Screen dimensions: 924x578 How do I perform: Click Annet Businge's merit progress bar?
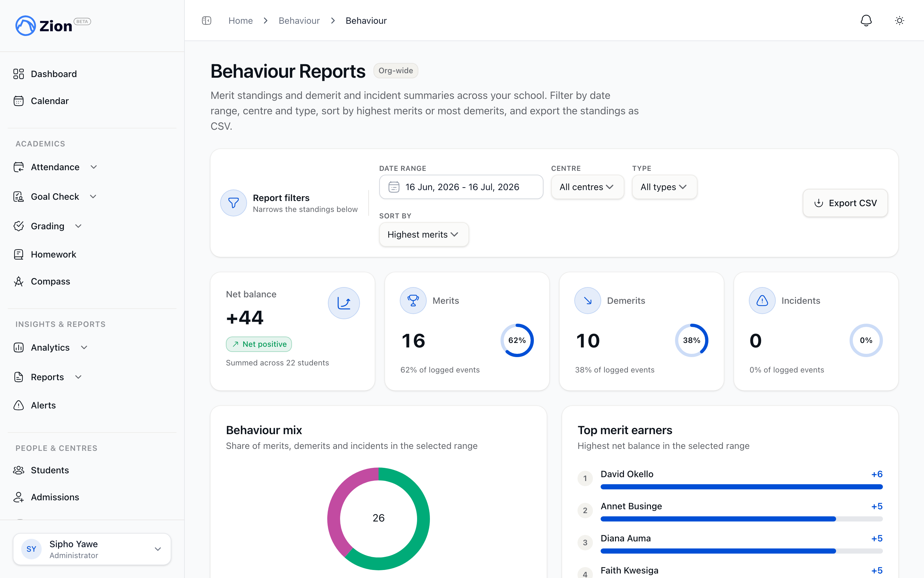click(741, 519)
